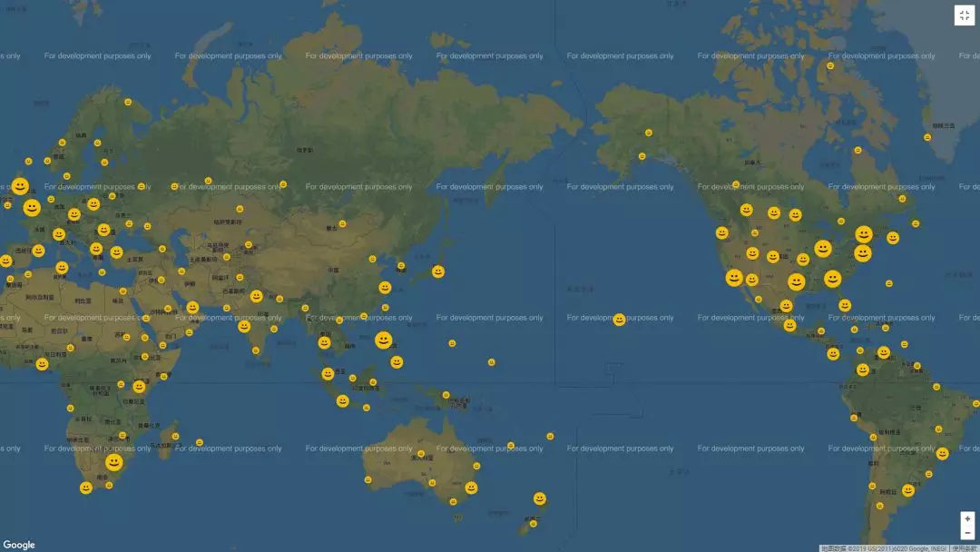
Task: Click the smiley marker in the mid-Pacific
Action: [619, 320]
